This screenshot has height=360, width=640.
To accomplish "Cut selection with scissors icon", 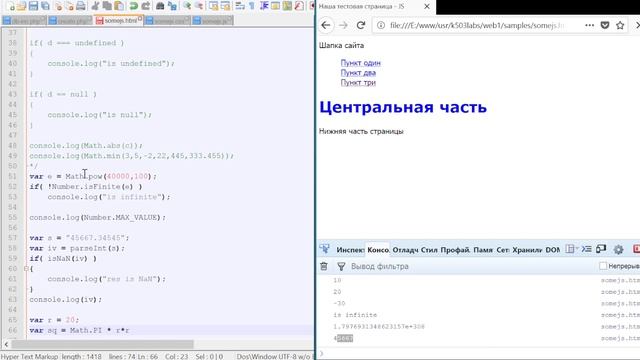I will (95, 6).
